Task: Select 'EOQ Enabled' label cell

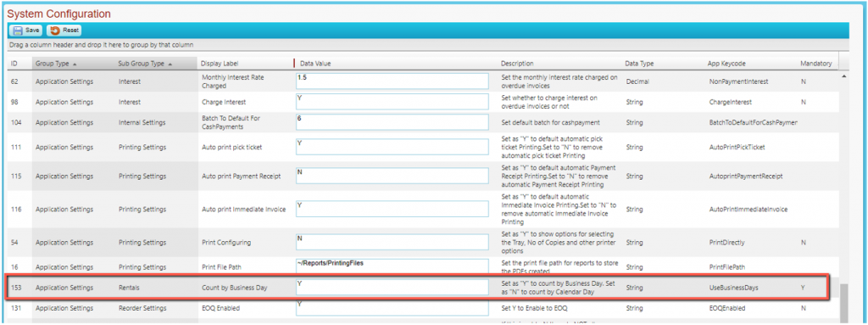Action: (x=221, y=308)
